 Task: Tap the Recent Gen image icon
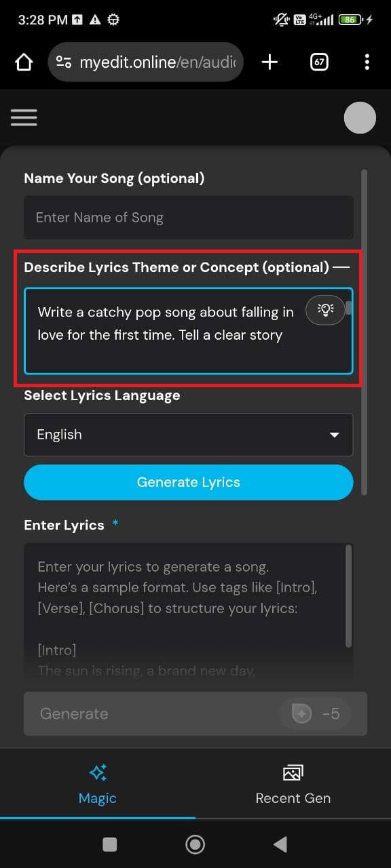293,772
